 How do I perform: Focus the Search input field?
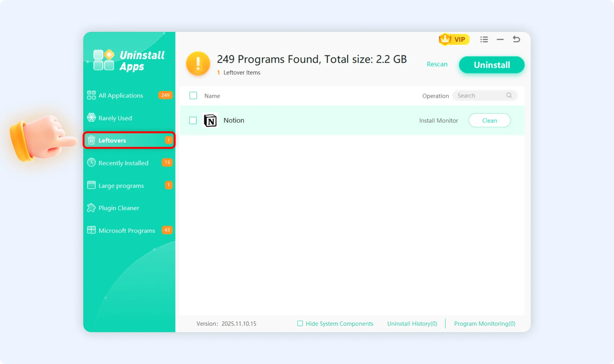(x=480, y=96)
